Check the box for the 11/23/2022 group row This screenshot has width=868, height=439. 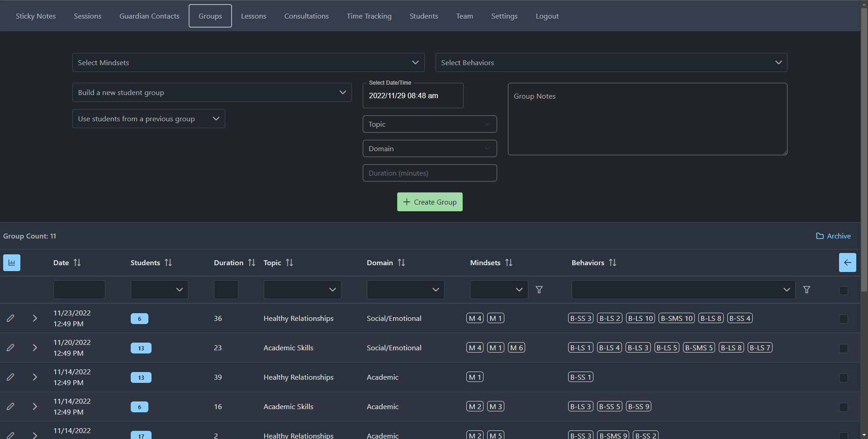click(x=843, y=319)
